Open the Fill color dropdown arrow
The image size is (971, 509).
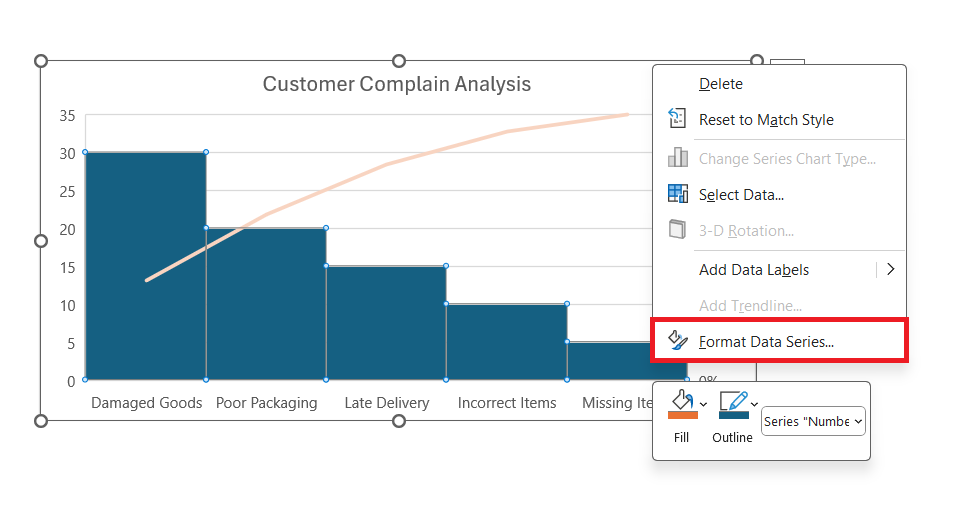703,404
